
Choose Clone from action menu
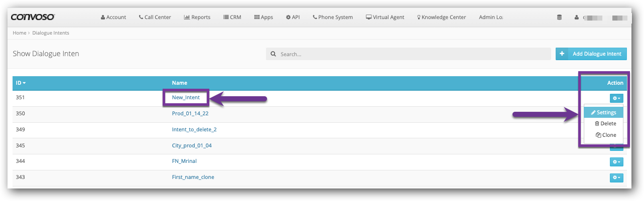[x=604, y=135]
